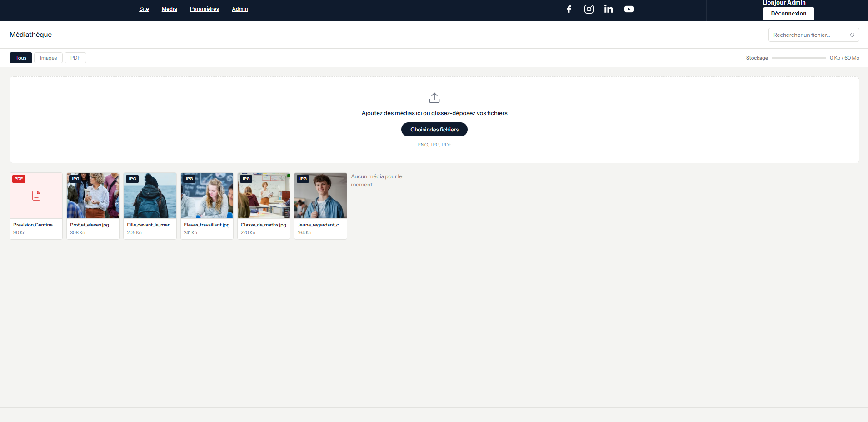Click the 0 Ko / 60 Mo storage value
The width and height of the screenshot is (868, 422).
click(844, 58)
